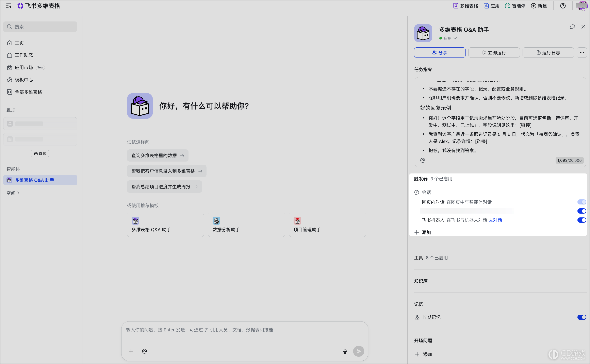This screenshot has width=590, height=364.
Task: Click the Q&A assistant avatar in panel header
Action: 423,33
